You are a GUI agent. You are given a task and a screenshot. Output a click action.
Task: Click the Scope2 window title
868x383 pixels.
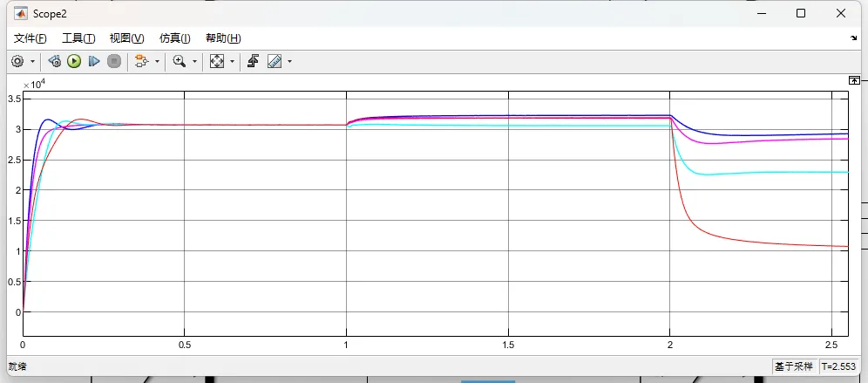click(50, 13)
